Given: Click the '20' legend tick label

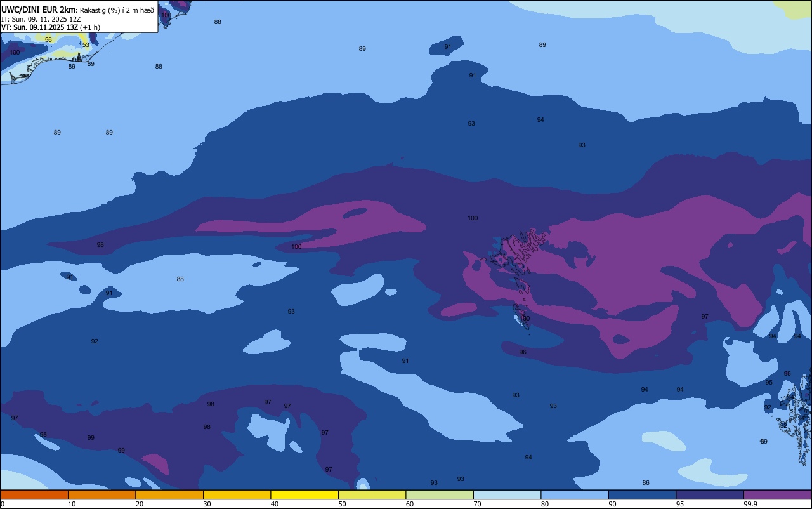Looking at the screenshot, I should [x=140, y=504].
